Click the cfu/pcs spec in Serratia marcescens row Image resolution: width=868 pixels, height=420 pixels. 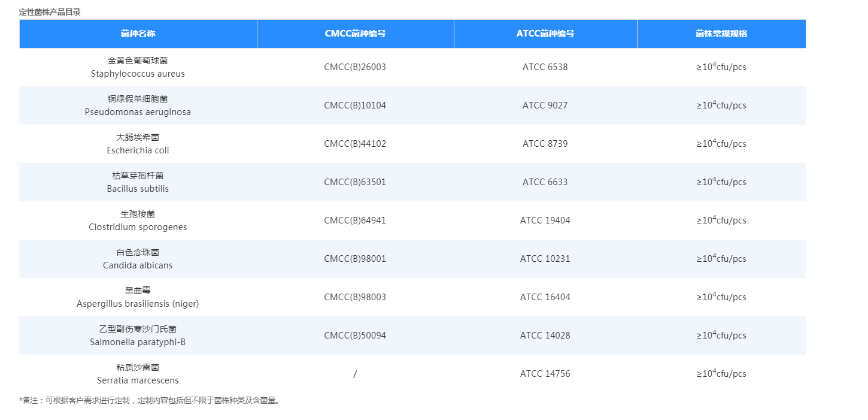point(721,373)
